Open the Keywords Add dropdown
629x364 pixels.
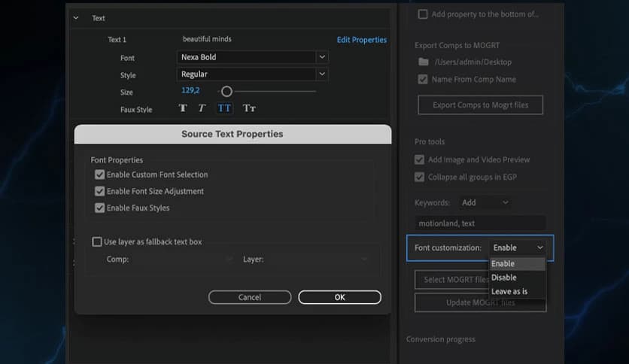click(485, 203)
